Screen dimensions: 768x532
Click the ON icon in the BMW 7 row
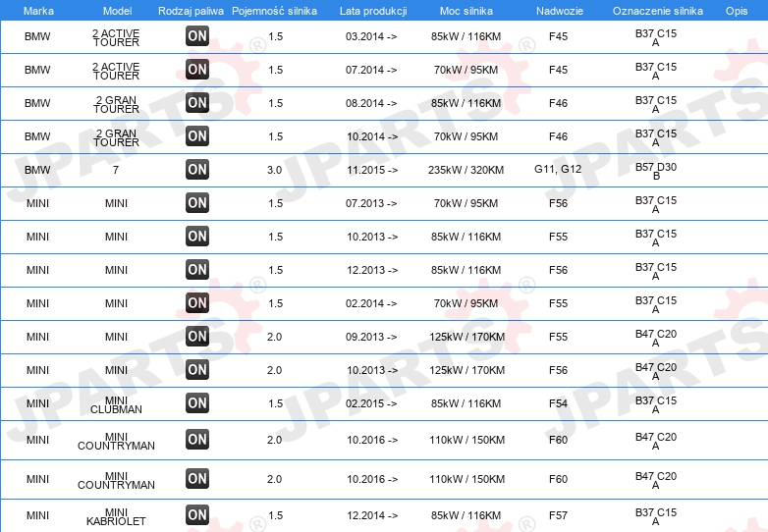197,170
